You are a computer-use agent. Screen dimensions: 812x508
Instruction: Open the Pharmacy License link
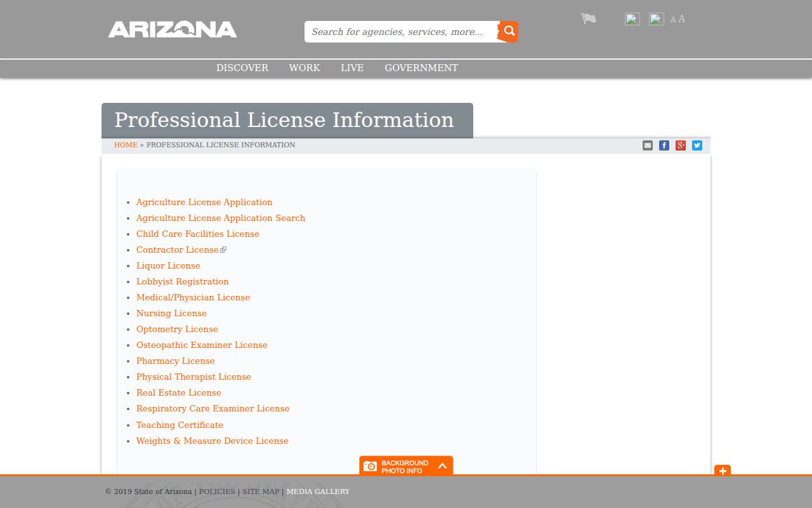176,361
